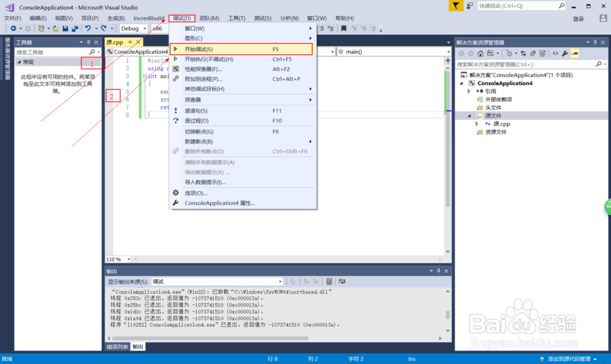The width and height of the screenshot is (611, 364).
Task: Open the 调试(D) menu
Action: click(x=182, y=18)
